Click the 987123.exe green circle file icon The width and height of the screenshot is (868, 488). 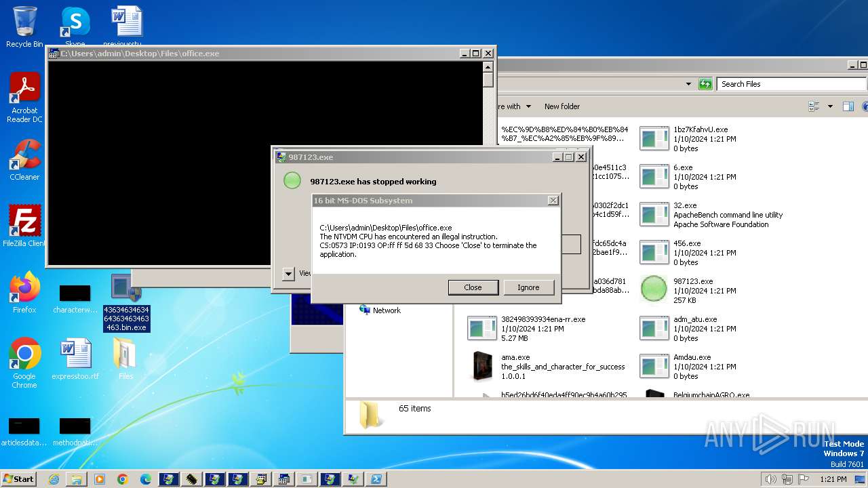[x=654, y=290]
